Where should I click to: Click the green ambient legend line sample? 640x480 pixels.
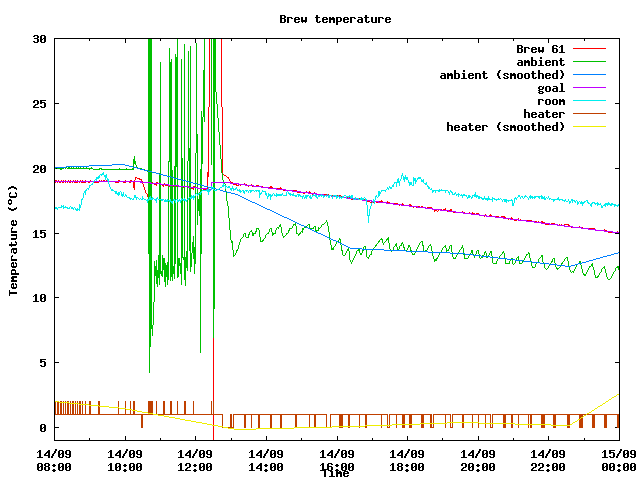(589, 62)
